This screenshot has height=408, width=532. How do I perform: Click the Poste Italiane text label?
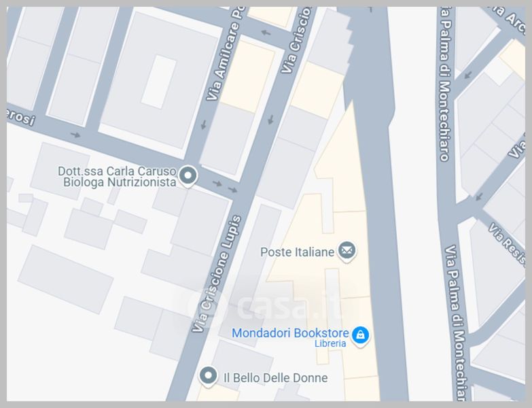coord(297,252)
